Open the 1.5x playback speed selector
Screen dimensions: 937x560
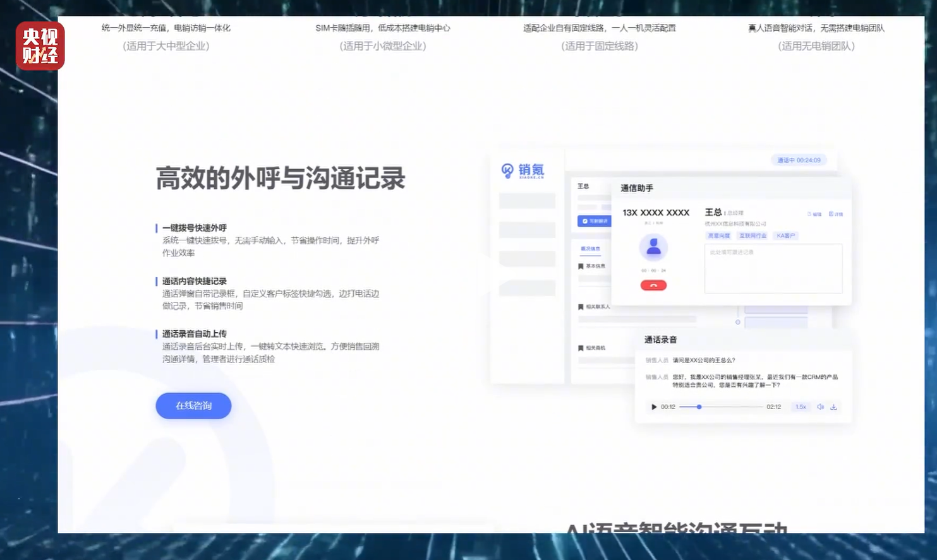coord(801,407)
